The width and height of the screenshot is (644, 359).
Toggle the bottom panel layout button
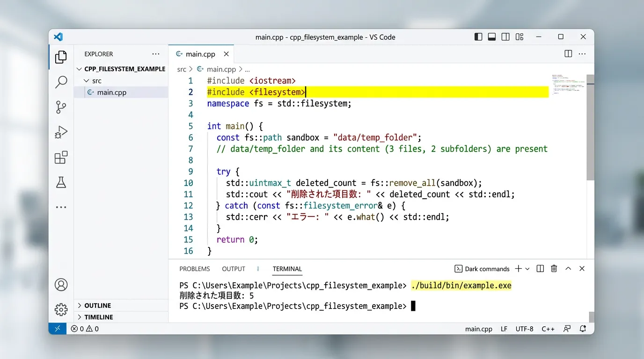point(491,37)
